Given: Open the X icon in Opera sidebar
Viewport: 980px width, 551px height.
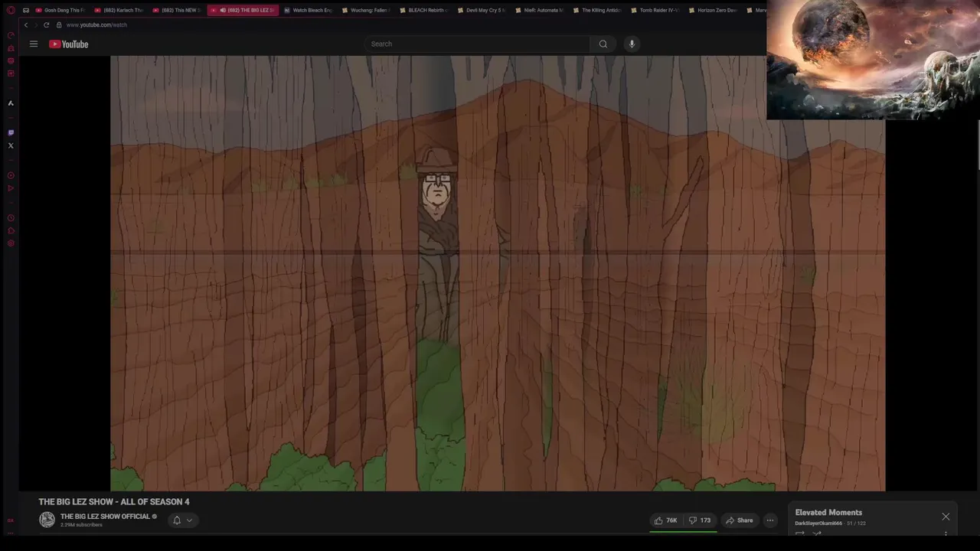Looking at the screenshot, I should coord(11,145).
